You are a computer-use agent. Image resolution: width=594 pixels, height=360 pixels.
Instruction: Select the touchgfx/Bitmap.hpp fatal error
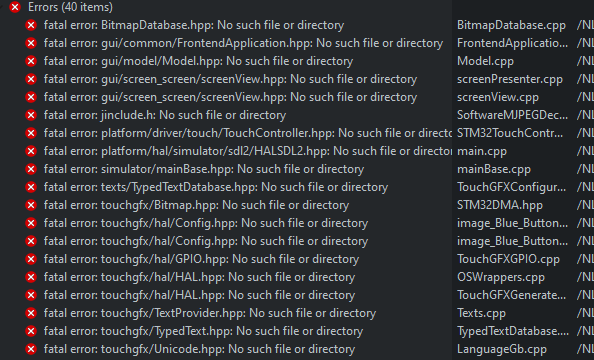point(196,205)
